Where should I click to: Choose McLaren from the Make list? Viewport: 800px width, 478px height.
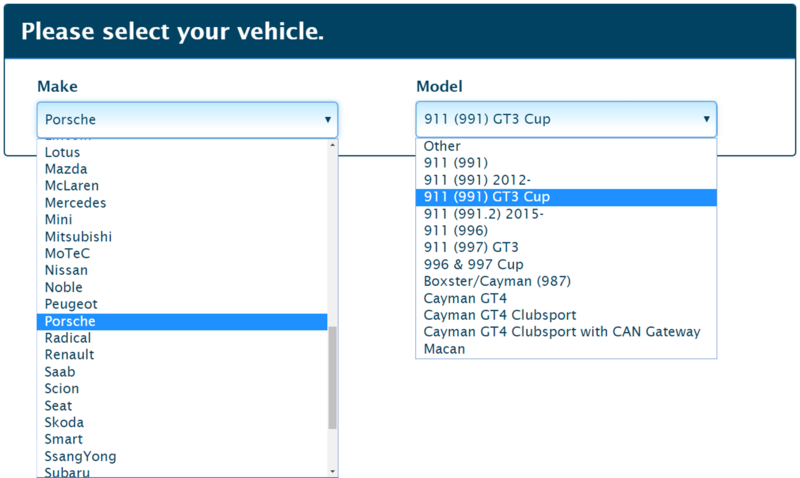click(182, 186)
